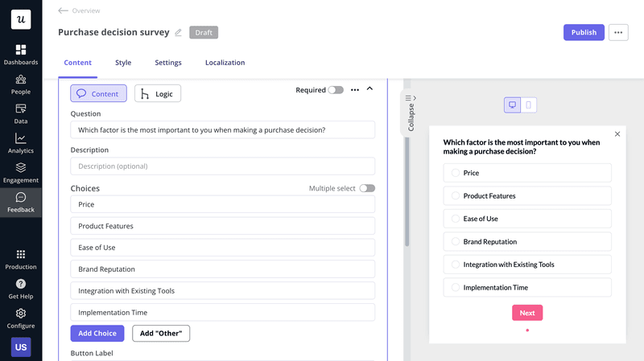Click the Choices heading
Screen dimensions: 644x361
[x=85, y=188]
